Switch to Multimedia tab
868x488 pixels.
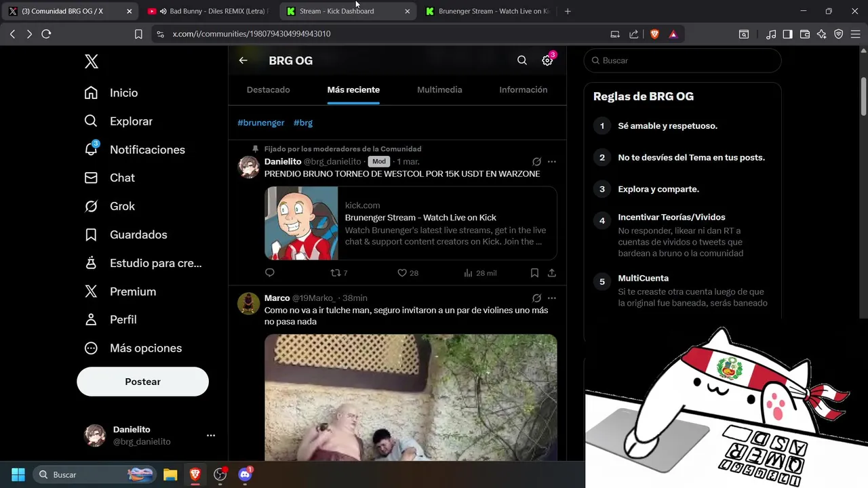(439, 89)
